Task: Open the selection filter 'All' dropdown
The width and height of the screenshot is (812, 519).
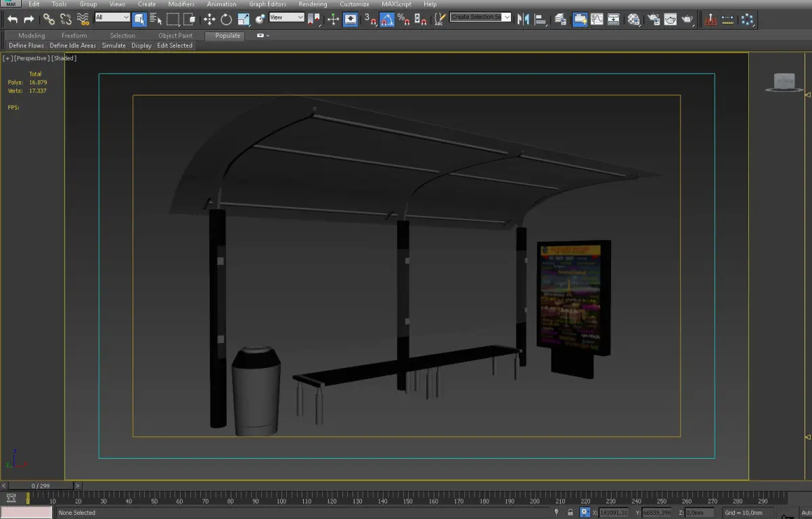Action: tap(112, 18)
